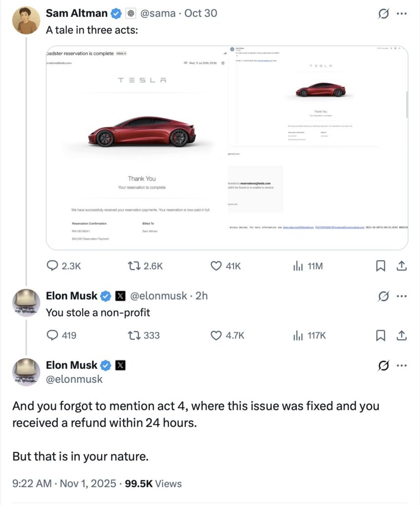Reply to "You stole a non-profit" tweet
420x505 pixels.
click(x=53, y=335)
